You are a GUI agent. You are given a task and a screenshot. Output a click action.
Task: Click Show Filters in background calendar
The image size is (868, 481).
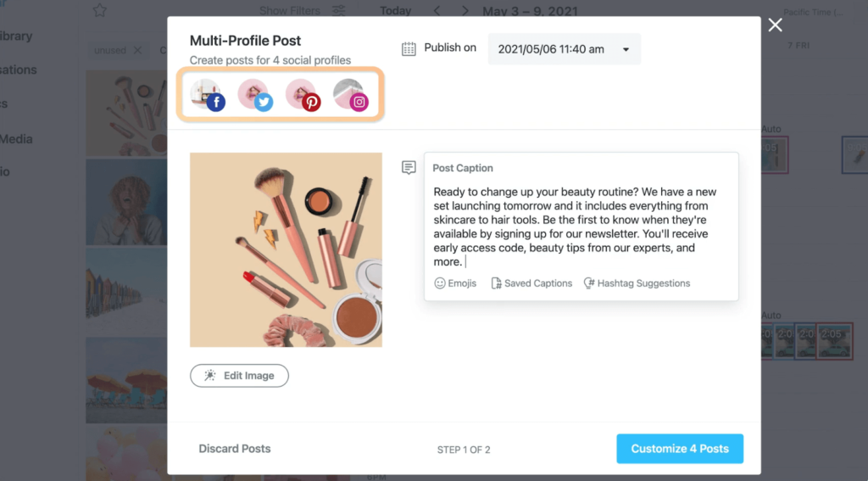[290, 10]
